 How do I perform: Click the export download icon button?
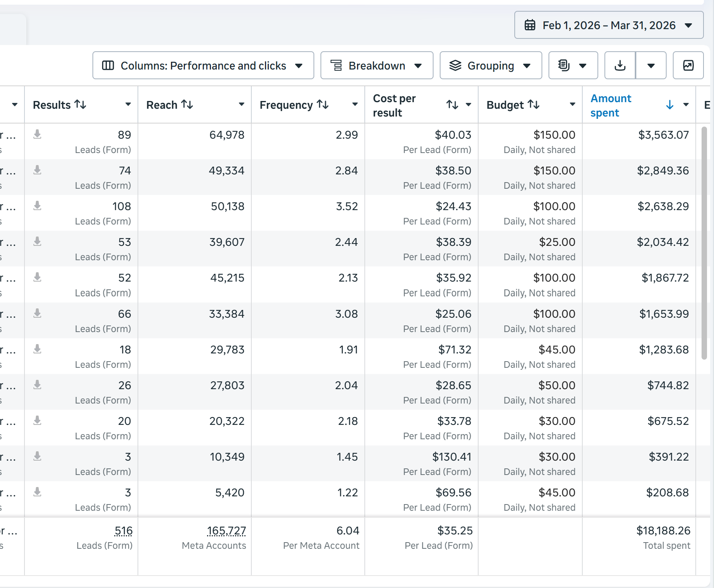coord(620,66)
